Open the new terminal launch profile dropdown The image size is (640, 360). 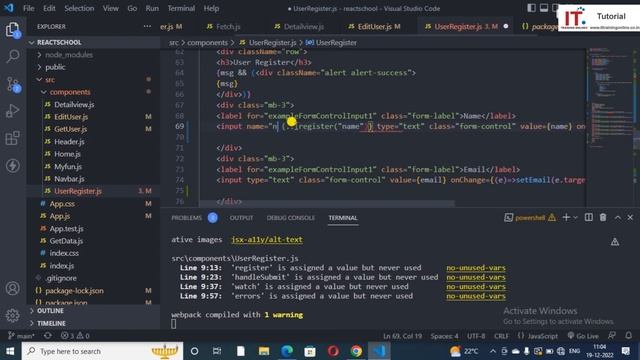[x=576, y=218]
